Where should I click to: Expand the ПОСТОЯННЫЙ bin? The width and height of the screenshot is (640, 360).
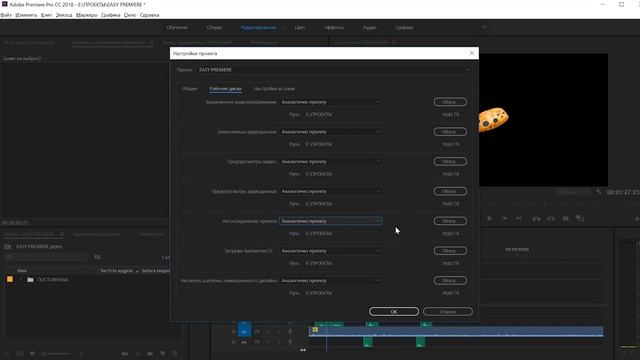click(21, 280)
